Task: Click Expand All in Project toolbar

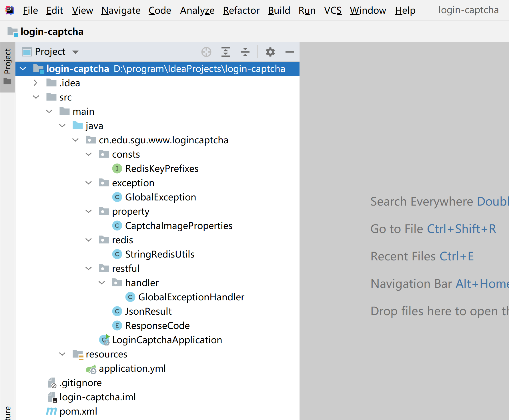Action: (226, 52)
